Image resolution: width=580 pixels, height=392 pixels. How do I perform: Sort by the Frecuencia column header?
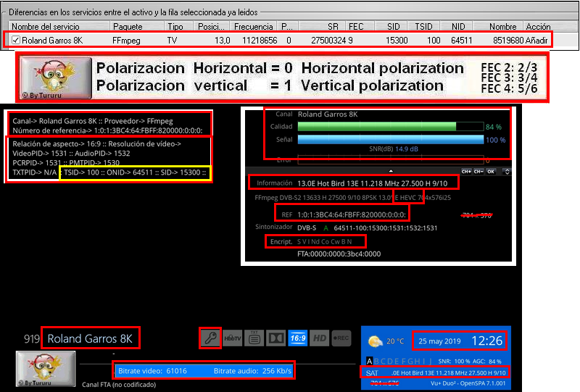(x=254, y=27)
